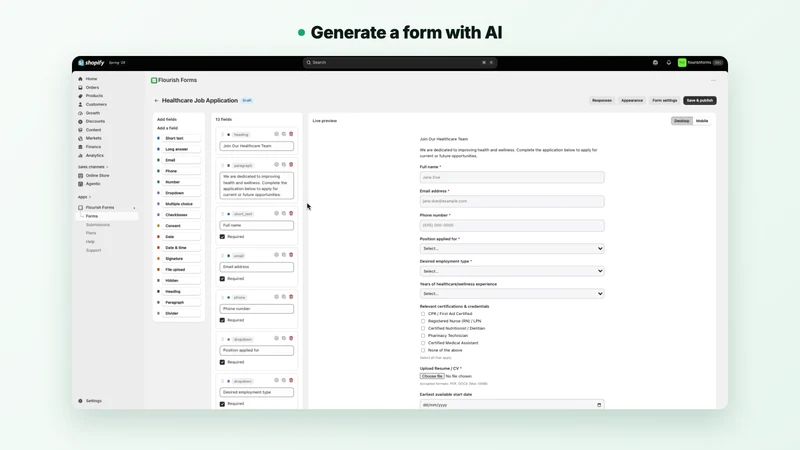800x450 pixels.
Task: Click the Email address preview input
Action: coord(512,202)
